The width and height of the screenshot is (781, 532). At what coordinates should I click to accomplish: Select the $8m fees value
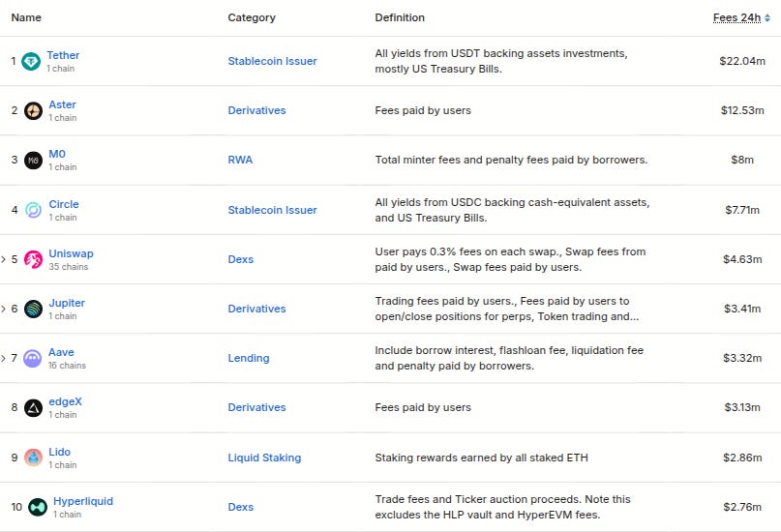pyautogui.click(x=742, y=160)
